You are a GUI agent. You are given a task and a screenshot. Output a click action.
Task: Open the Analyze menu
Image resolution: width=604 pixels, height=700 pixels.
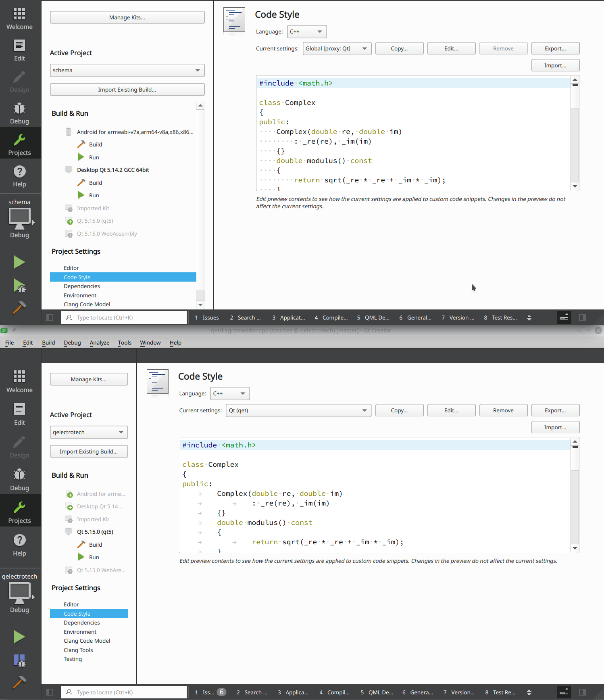point(100,343)
